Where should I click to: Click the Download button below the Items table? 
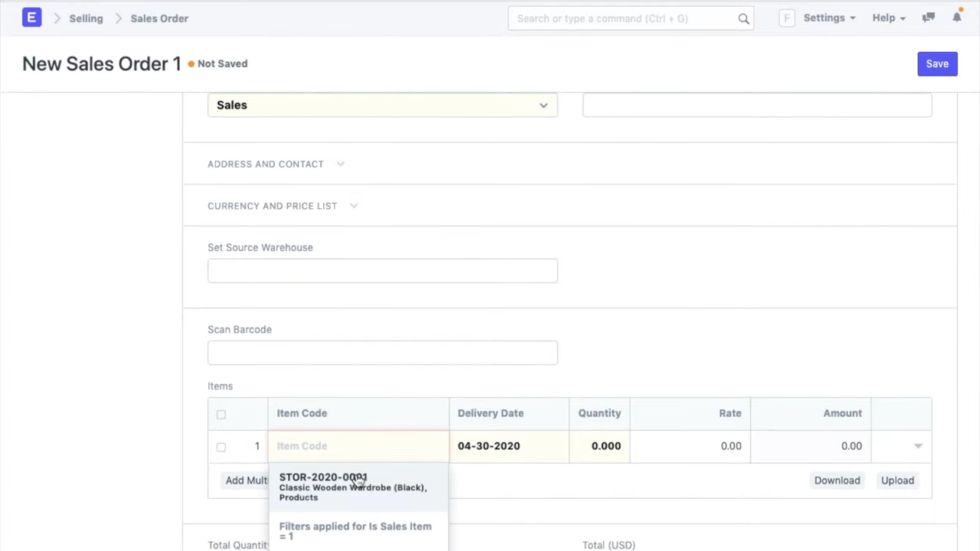pyautogui.click(x=837, y=480)
